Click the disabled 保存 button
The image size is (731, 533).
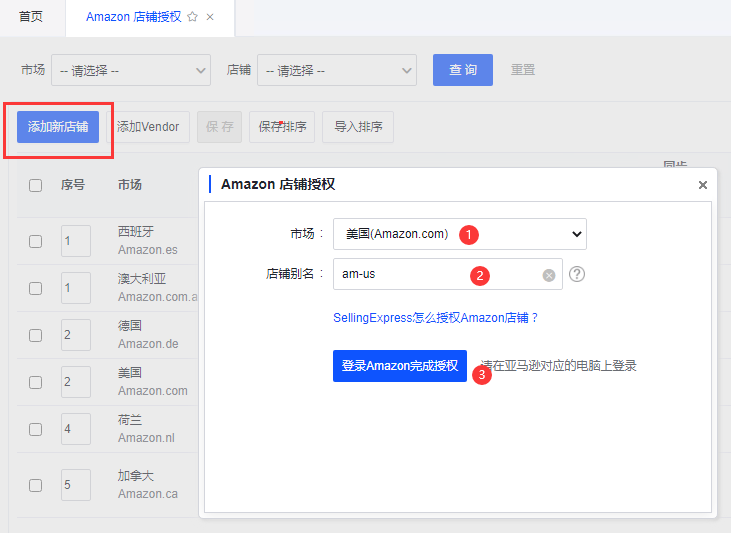[x=219, y=127]
